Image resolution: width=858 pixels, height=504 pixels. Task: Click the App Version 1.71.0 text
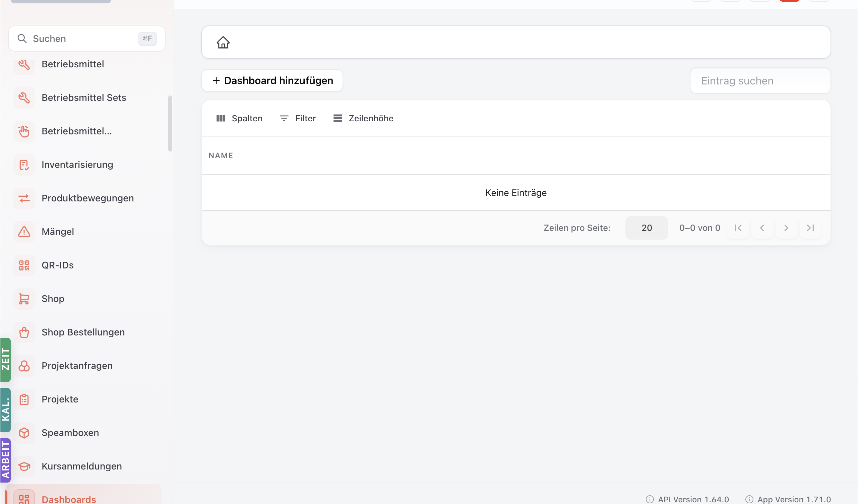[x=794, y=499]
